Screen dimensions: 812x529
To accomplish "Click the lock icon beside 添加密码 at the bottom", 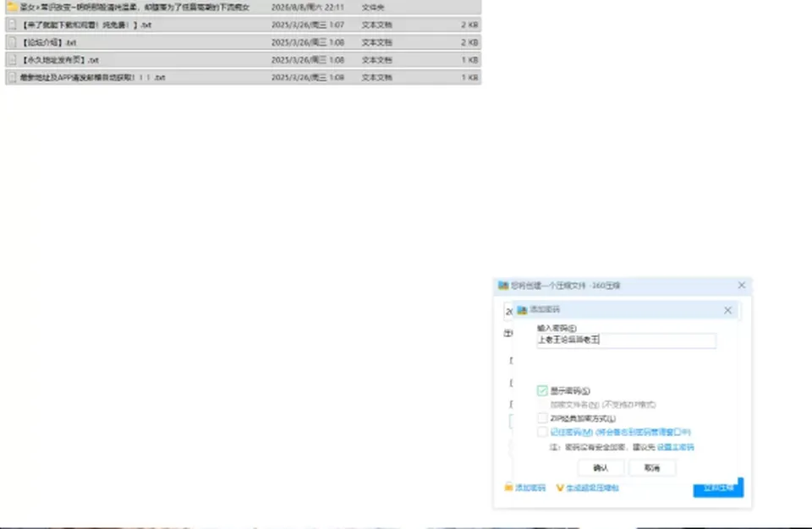I will (508, 488).
